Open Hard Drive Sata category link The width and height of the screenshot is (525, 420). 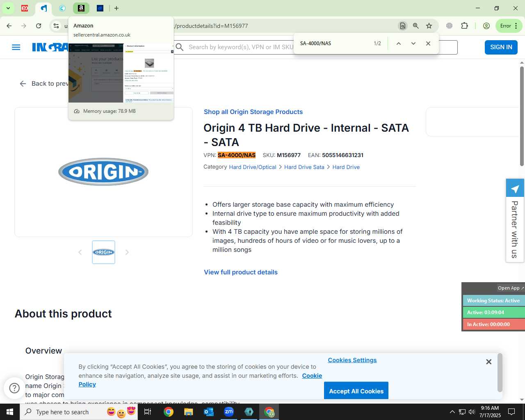pos(304,167)
